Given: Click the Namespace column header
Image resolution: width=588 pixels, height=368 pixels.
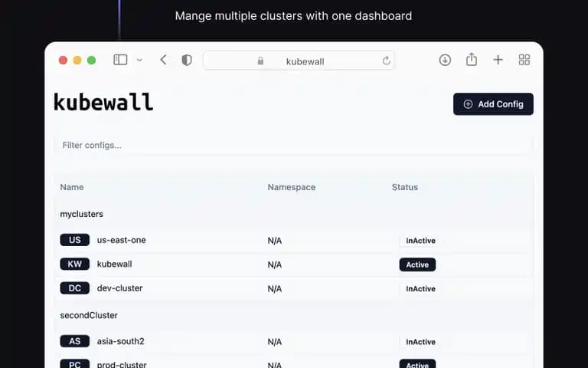Looking at the screenshot, I should pos(292,187).
